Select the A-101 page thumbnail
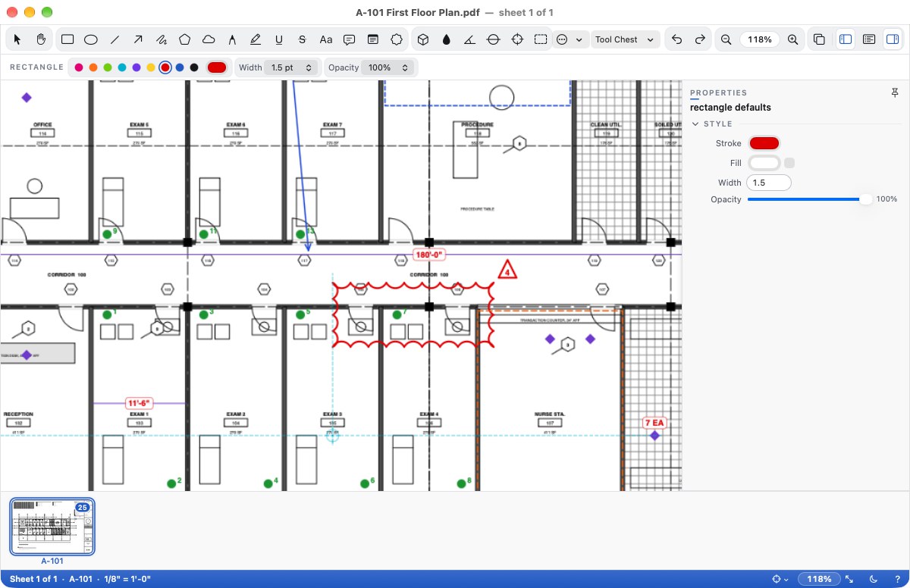Image resolution: width=910 pixels, height=588 pixels. (52, 527)
